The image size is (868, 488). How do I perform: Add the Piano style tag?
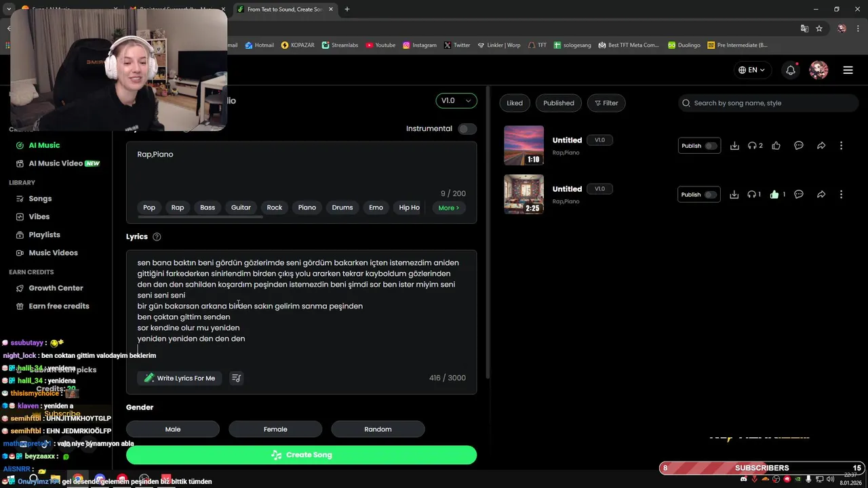307,207
